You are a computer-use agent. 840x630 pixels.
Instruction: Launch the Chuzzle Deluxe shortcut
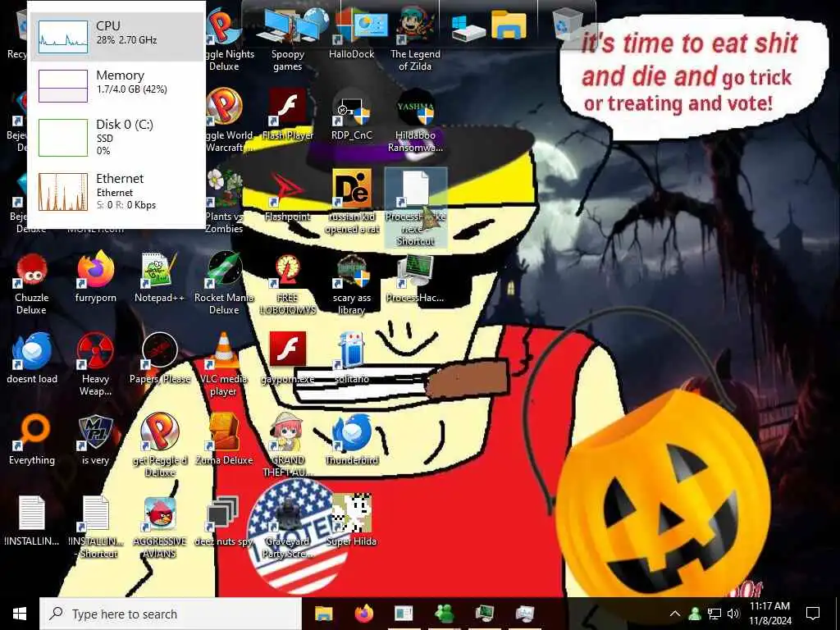point(32,284)
